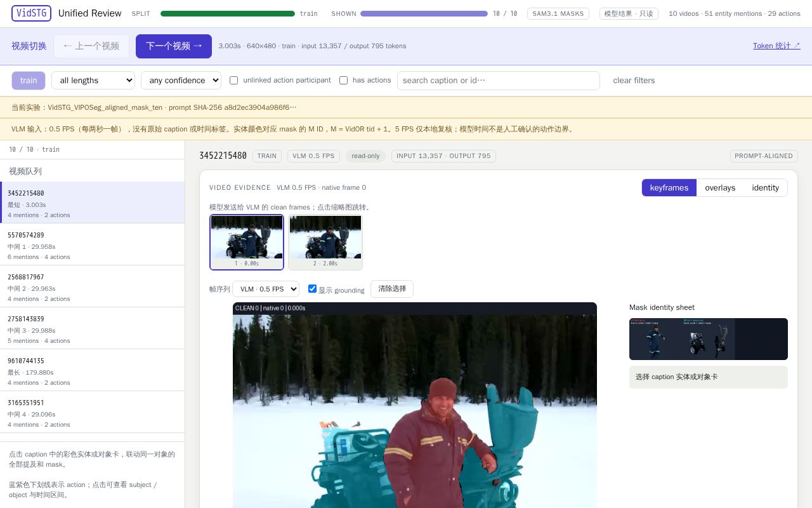Click the SHOWN purple progress bar

pyautogui.click(x=424, y=13)
